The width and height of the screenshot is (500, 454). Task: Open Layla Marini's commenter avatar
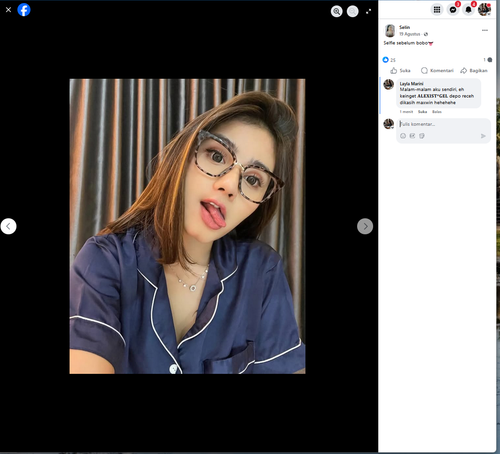389,84
